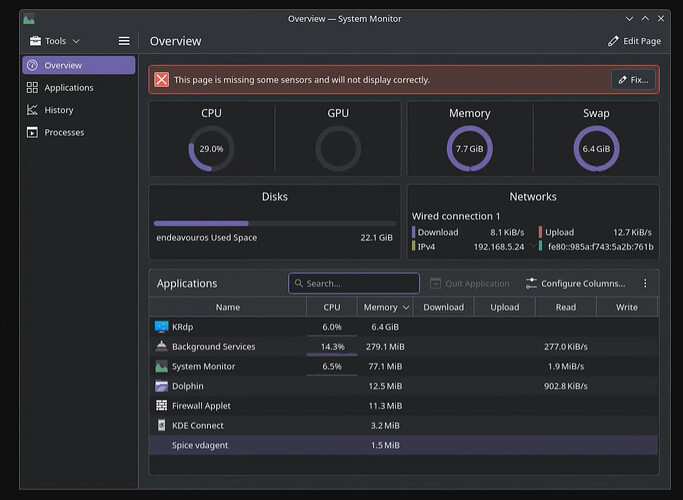This screenshot has width=683, height=500.
Task: Sort table by CPU column header
Action: tap(331, 308)
